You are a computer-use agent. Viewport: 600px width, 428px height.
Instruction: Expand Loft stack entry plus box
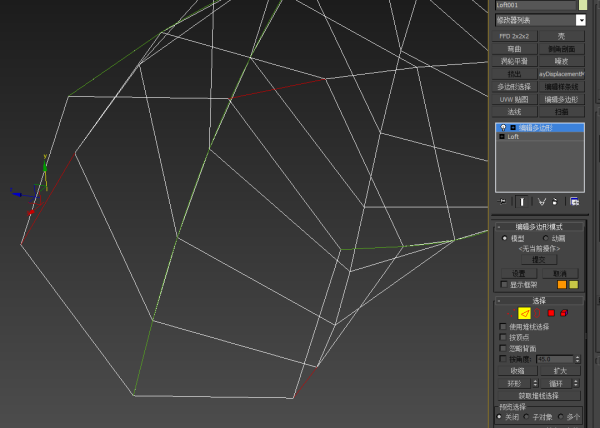(x=502, y=137)
